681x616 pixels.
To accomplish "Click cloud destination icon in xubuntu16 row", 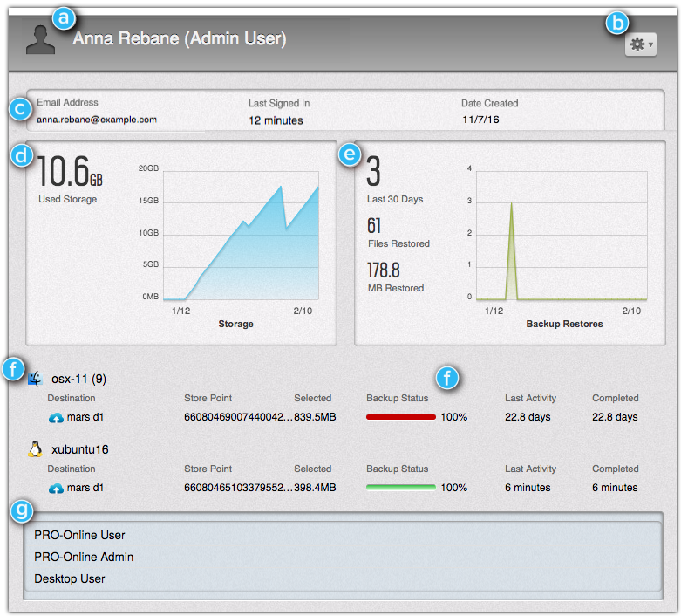I will tap(56, 489).
